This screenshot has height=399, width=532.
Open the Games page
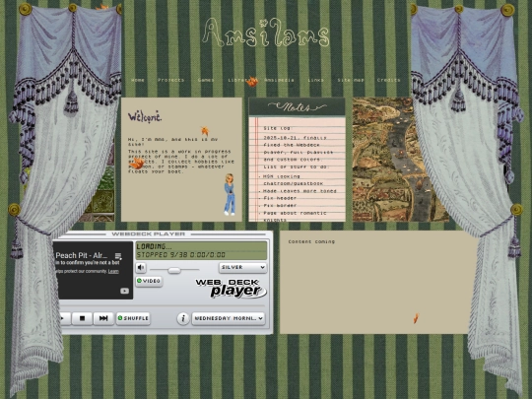(x=206, y=80)
